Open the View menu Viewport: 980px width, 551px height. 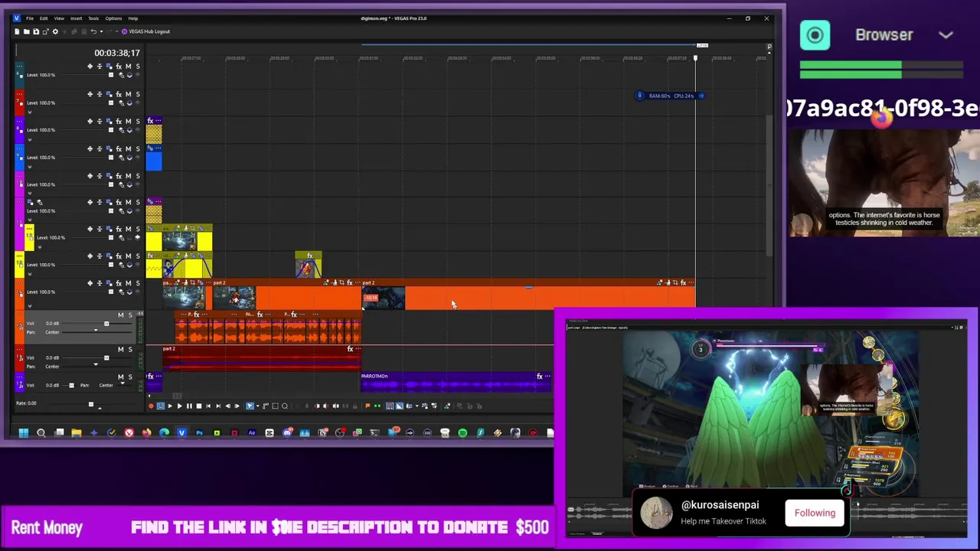(59, 18)
